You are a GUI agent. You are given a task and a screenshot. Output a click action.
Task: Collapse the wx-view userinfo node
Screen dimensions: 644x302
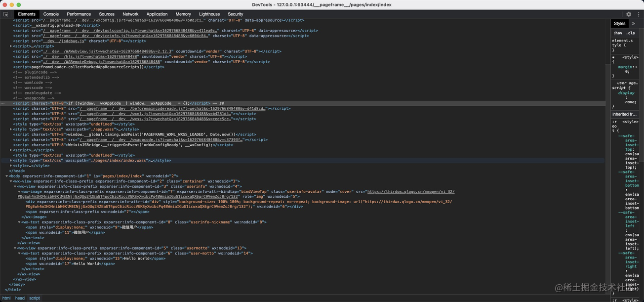pyautogui.click(x=15, y=186)
